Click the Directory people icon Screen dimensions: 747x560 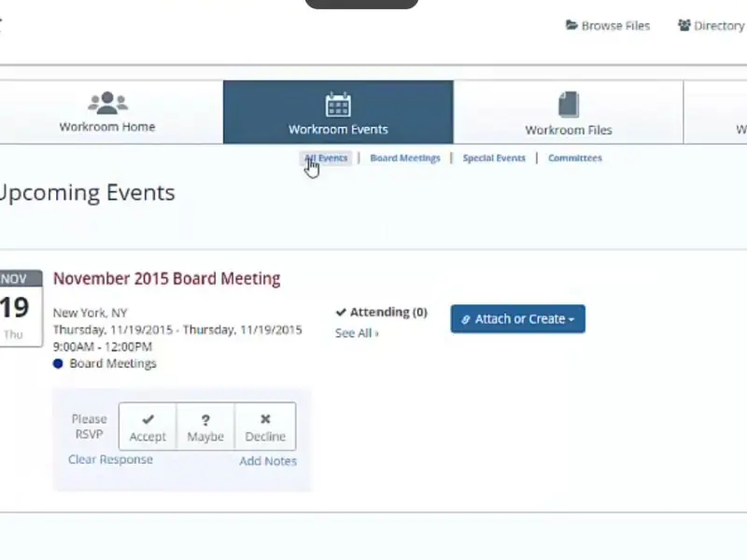click(684, 26)
